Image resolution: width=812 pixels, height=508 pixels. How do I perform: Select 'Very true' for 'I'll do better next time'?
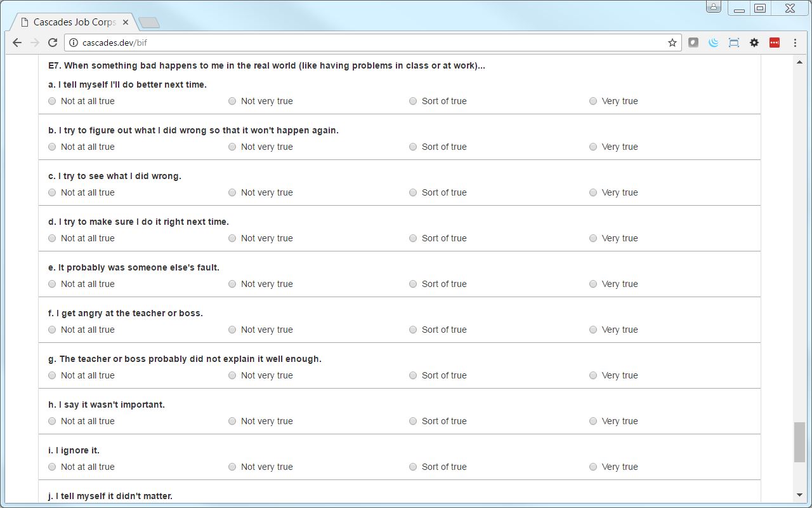593,101
